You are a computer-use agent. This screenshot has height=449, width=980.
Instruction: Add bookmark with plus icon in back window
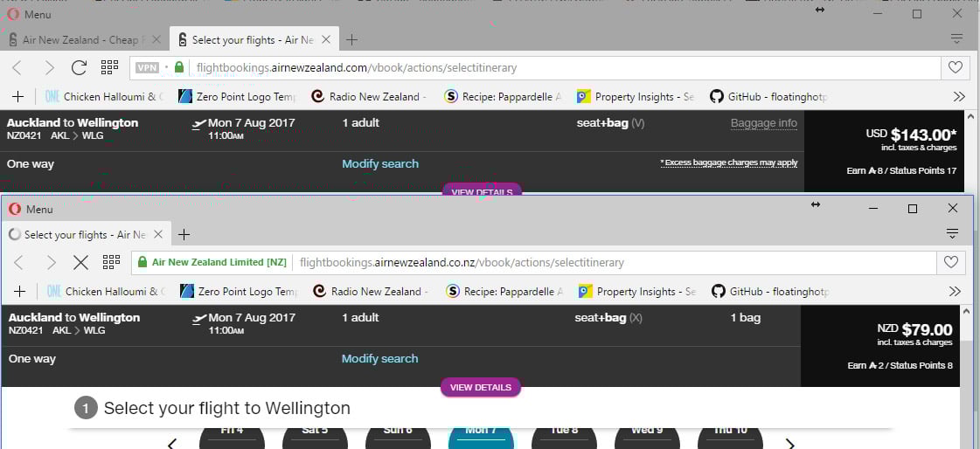click(18, 97)
